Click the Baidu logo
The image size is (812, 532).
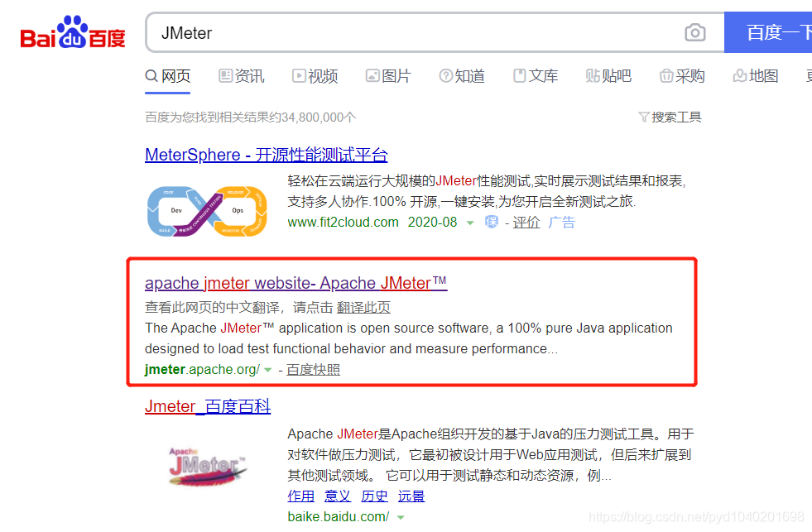click(73, 32)
